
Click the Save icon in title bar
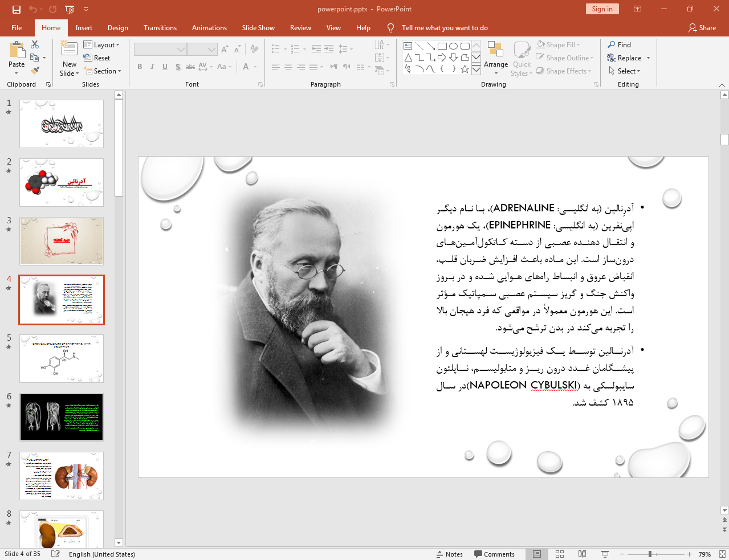pyautogui.click(x=16, y=9)
